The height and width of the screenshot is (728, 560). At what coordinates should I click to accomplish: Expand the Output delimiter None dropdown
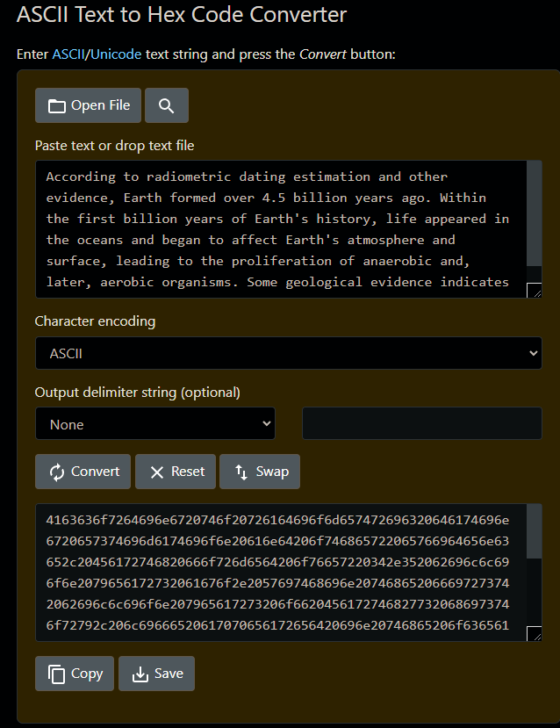pyautogui.click(x=154, y=424)
